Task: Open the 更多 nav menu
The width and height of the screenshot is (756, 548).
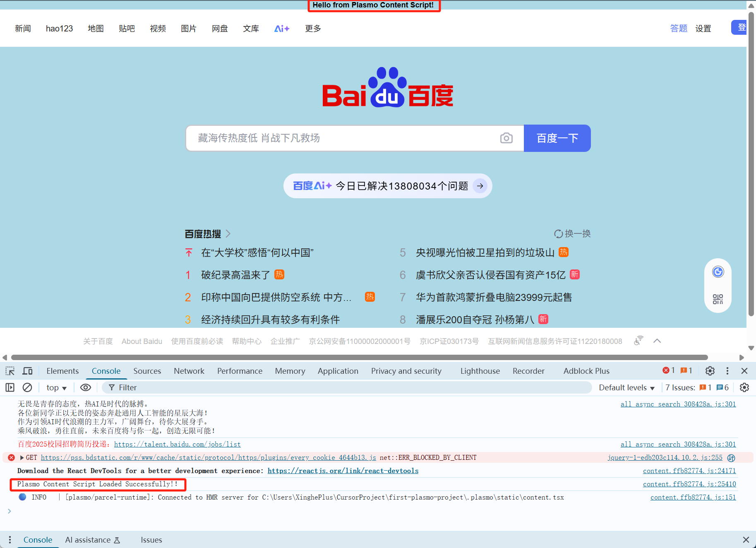Action: click(x=313, y=29)
